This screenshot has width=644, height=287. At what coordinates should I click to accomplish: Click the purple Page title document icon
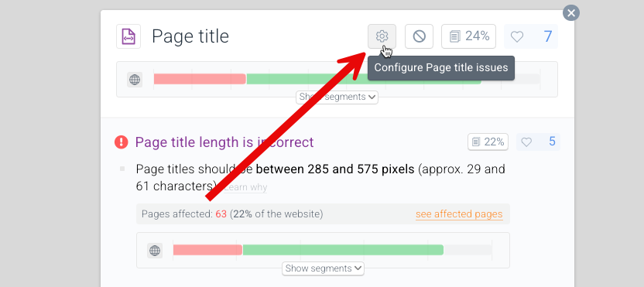click(128, 36)
